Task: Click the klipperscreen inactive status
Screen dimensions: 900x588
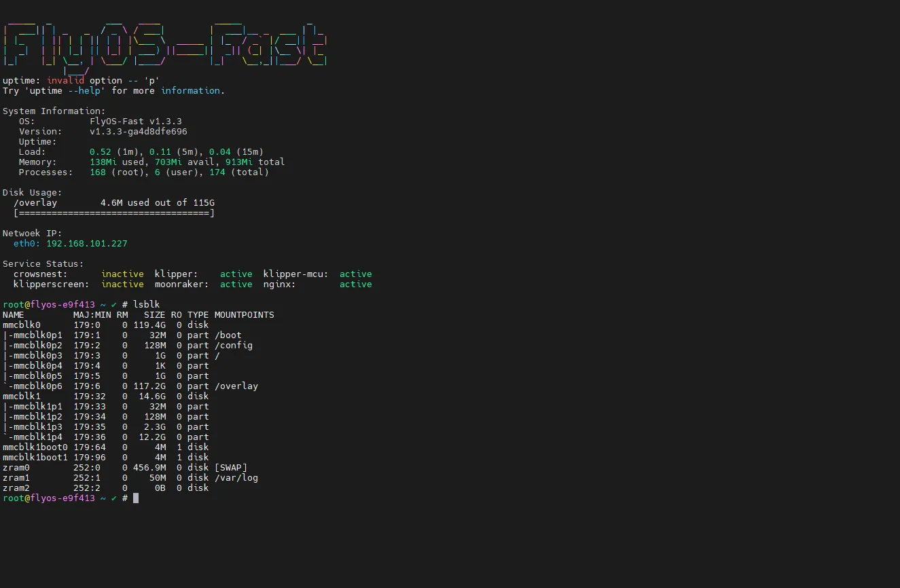Action: click(122, 284)
